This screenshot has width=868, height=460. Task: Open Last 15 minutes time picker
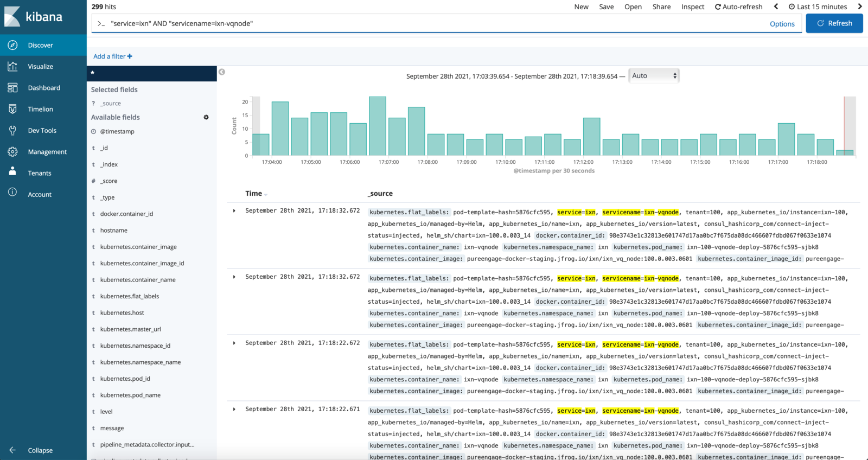pyautogui.click(x=818, y=7)
